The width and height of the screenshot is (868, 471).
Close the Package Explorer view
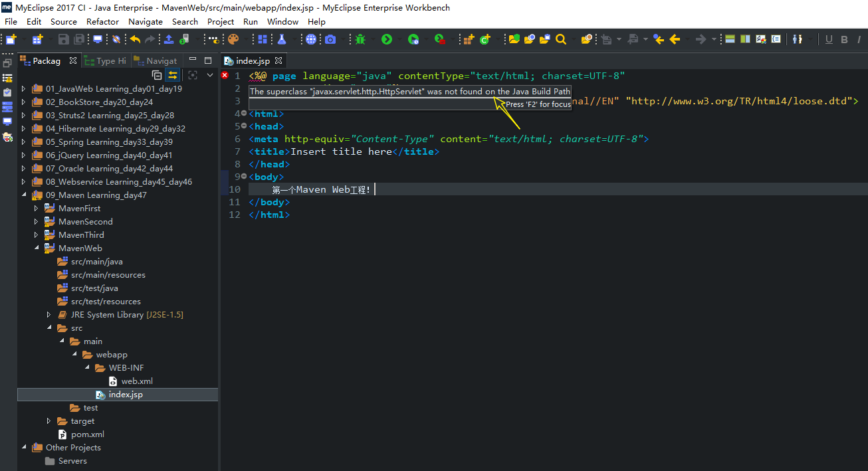[x=73, y=60]
